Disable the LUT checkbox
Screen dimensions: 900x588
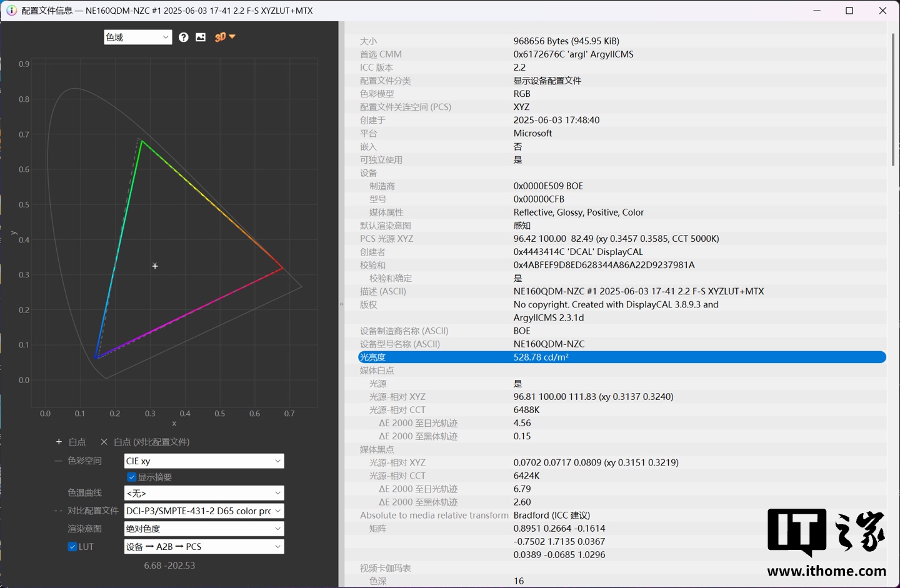[x=72, y=547]
